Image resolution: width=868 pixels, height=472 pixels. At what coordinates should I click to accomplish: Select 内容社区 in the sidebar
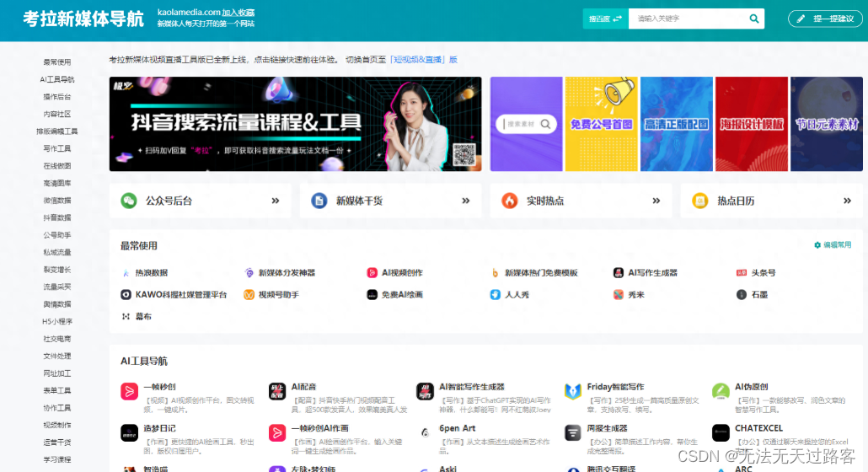pos(57,114)
